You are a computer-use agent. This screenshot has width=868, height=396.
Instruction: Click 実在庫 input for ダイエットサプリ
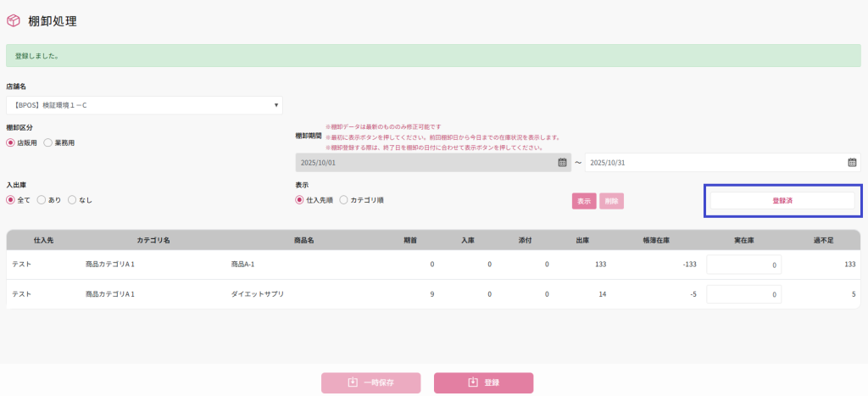[743, 294]
